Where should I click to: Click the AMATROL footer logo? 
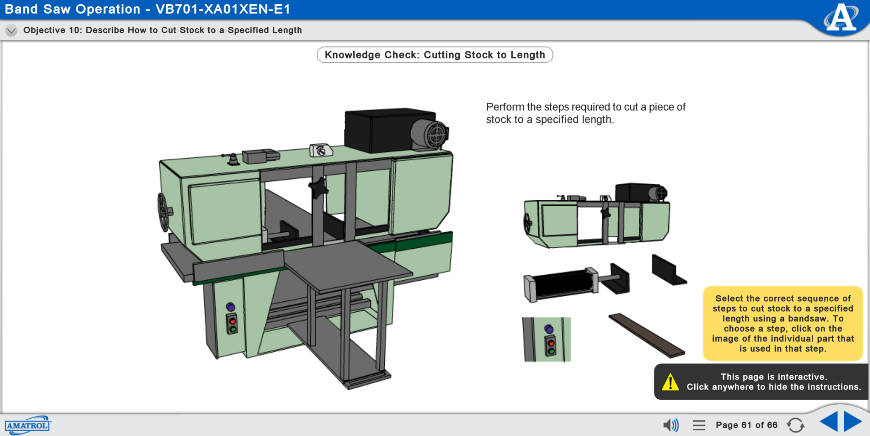[x=28, y=425]
